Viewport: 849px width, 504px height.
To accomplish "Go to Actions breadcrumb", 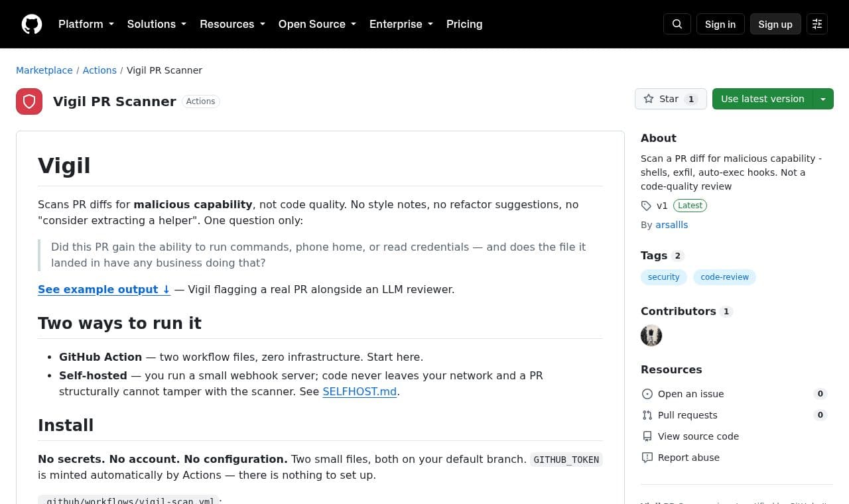I will pos(99,70).
